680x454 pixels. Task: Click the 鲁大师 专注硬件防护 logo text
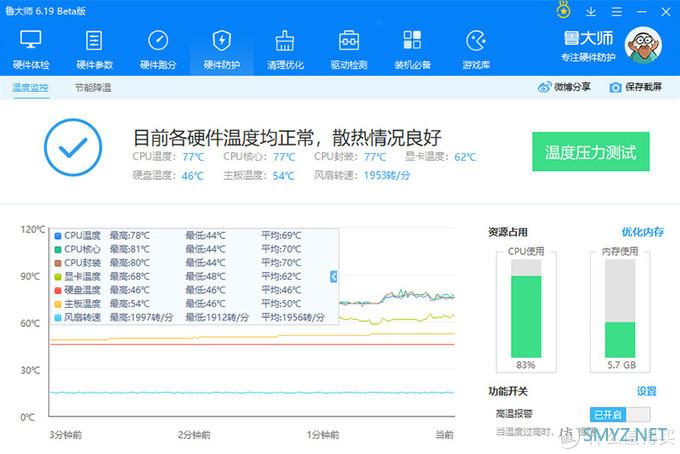(x=588, y=46)
